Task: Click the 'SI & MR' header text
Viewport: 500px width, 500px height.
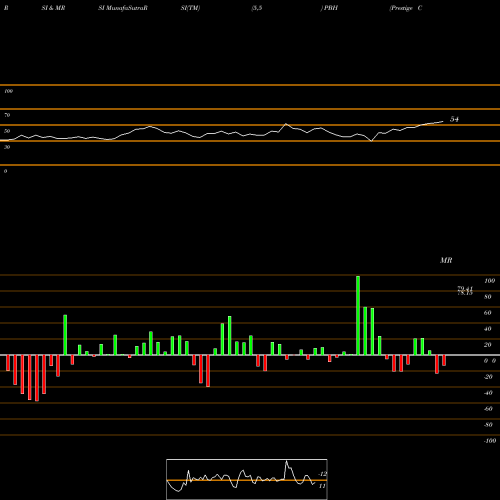Action: [53, 8]
